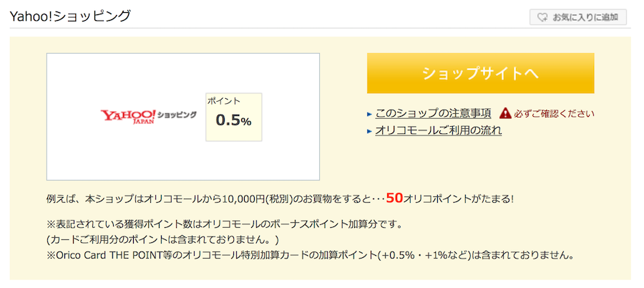Click the ※Orico Card THE POINT note

[x=310, y=255]
